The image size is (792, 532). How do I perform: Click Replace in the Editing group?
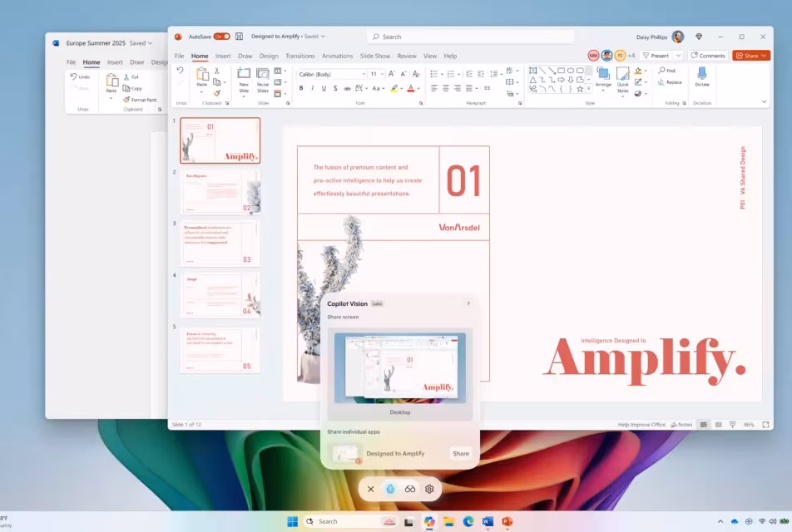pos(670,82)
